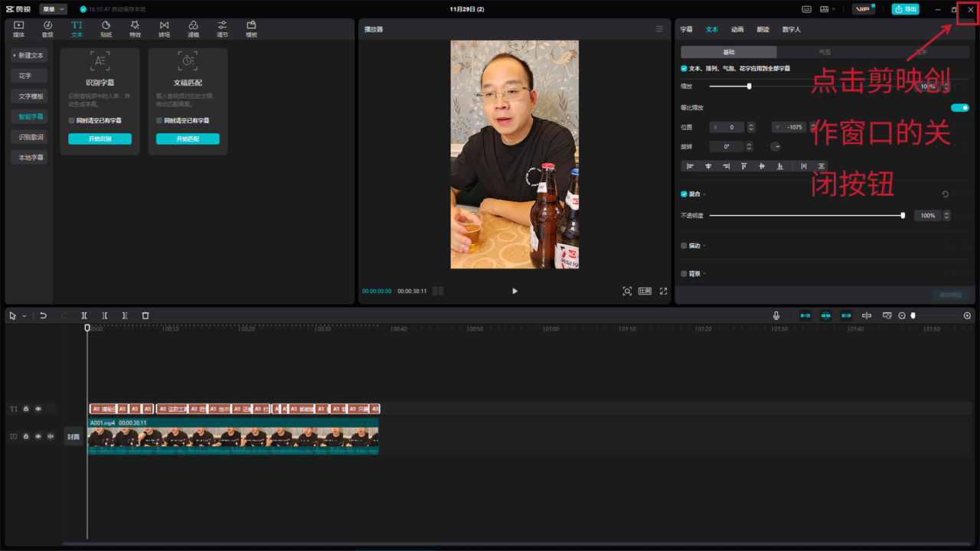Open the 调节 adjustment panel
This screenshot has width=980, height=551.
click(x=222, y=29)
